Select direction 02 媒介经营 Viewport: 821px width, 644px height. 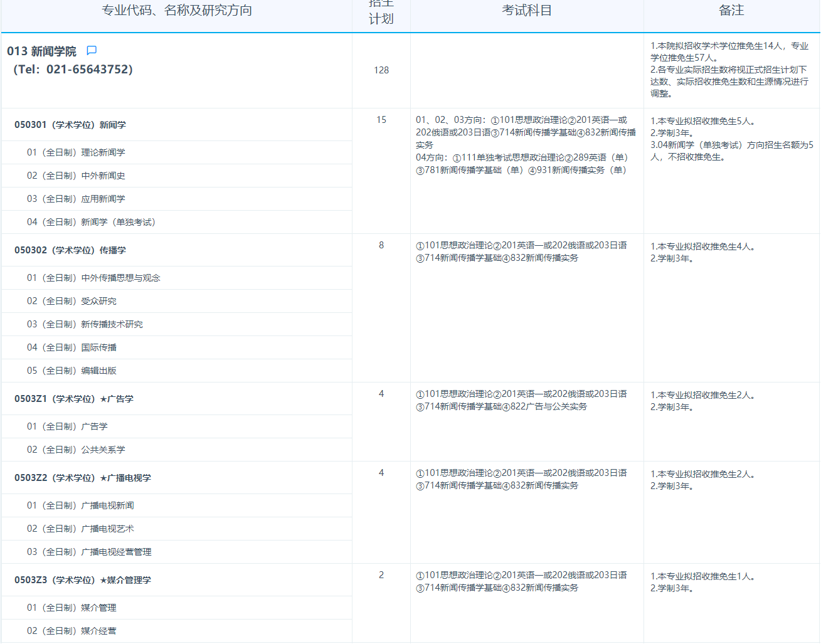click(72, 631)
